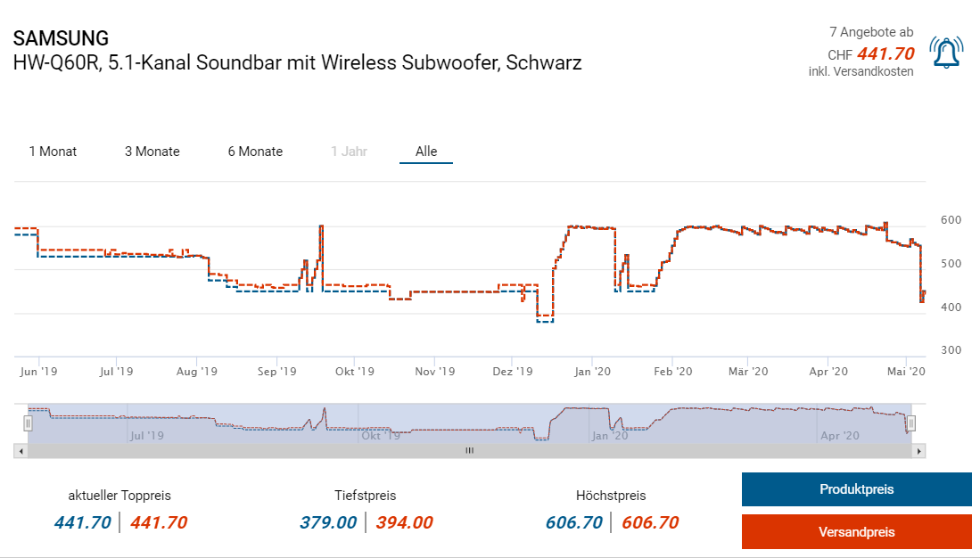
Task: Click the right navigator range handle
Action: pyautogui.click(x=911, y=423)
